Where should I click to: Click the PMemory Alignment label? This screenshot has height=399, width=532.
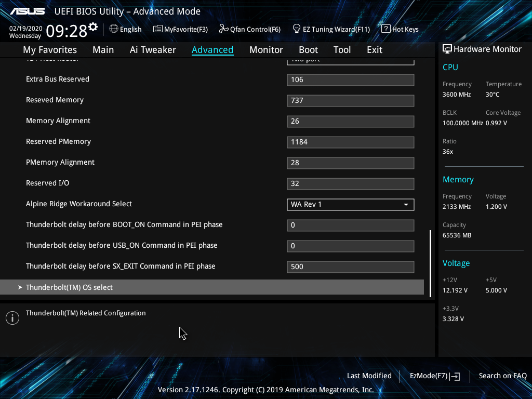click(60, 162)
